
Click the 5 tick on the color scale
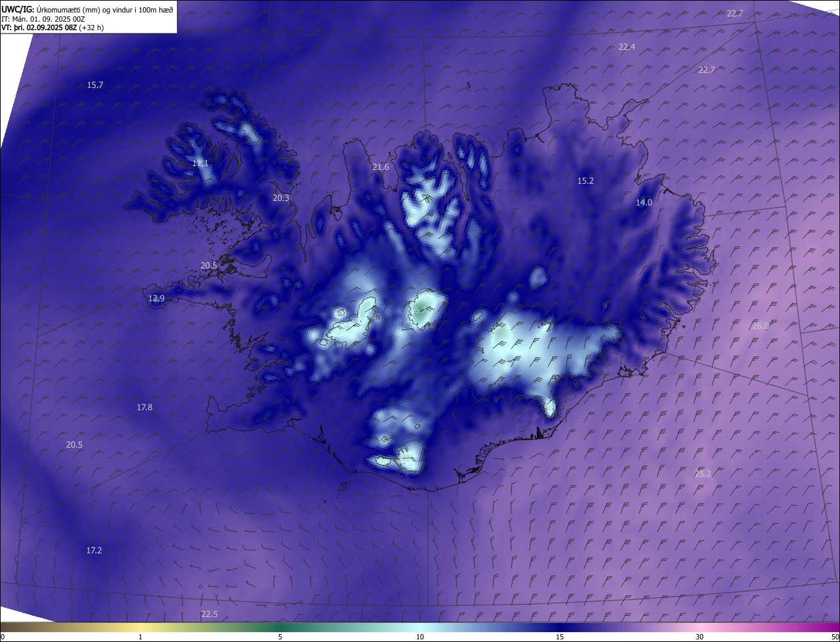point(280,637)
